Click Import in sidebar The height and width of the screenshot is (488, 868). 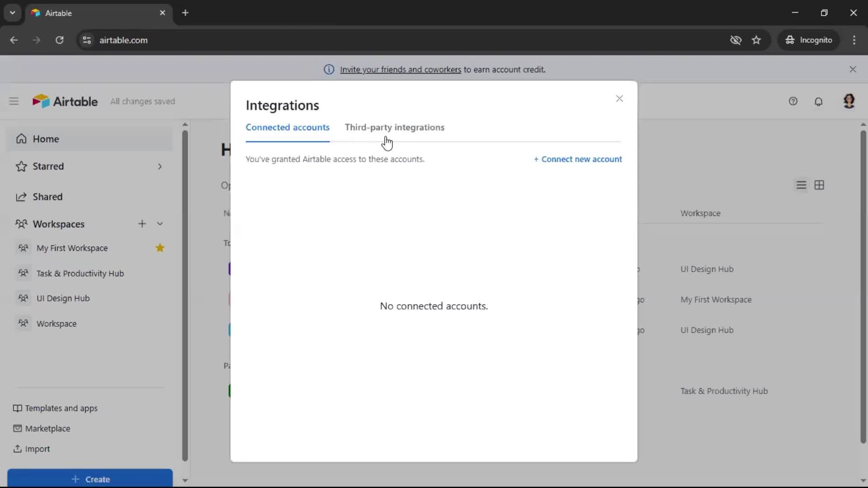coord(32,449)
